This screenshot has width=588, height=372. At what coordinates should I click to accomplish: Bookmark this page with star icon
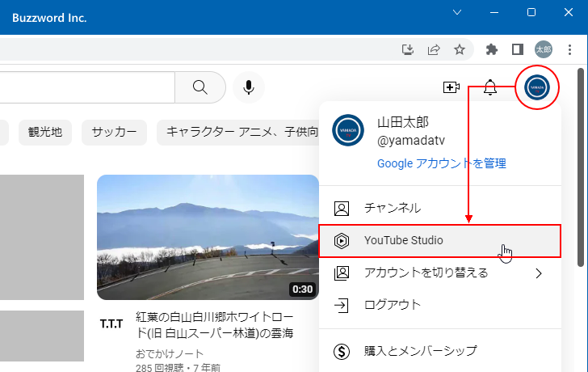(460, 49)
